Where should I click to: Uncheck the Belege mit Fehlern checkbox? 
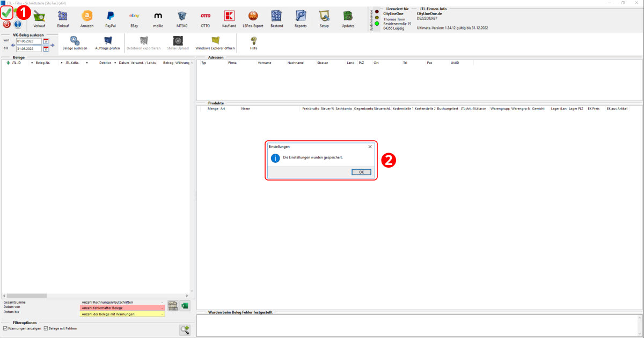click(46, 328)
